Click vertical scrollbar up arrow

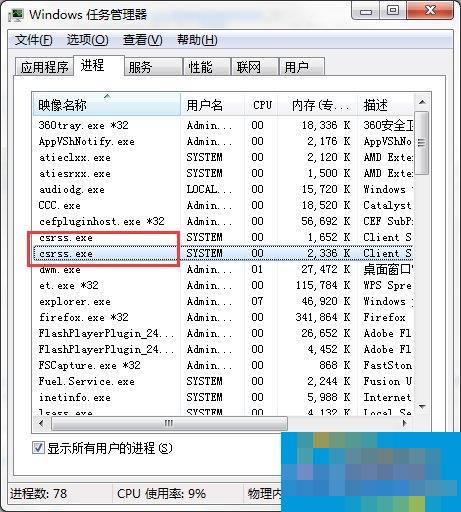tap(422, 102)
